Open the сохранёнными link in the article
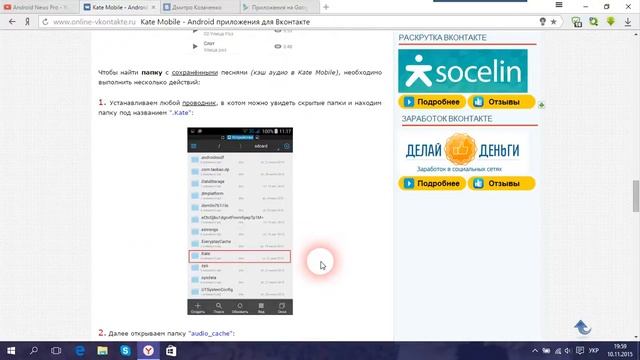640x360 pixels. (x=195, y=73)
